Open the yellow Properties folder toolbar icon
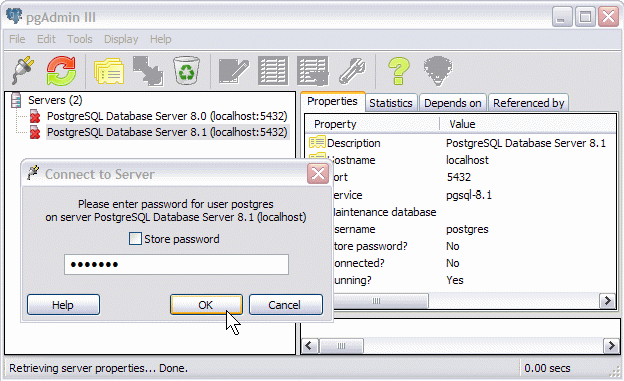 tap(109, 71)
